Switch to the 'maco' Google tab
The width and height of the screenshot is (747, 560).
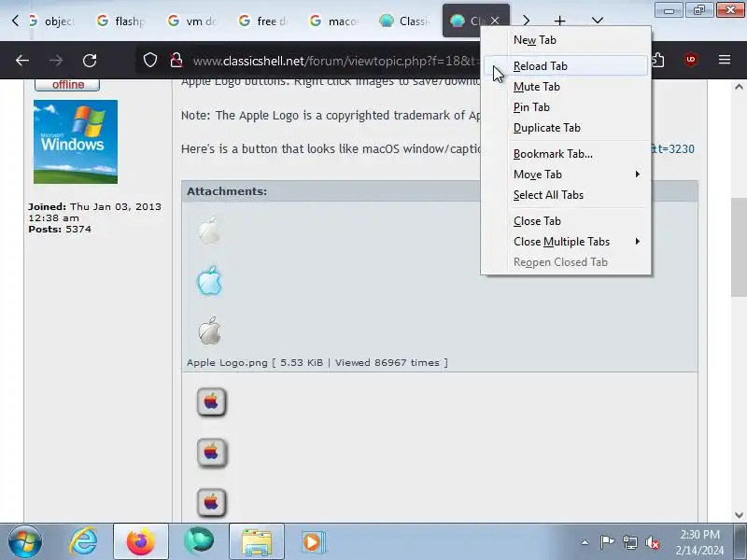(334, 21)
